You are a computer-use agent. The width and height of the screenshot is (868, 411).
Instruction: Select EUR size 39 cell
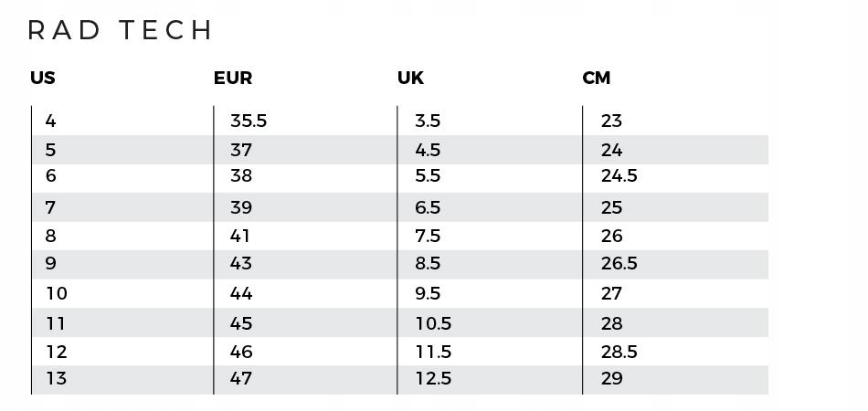[241, 207]
